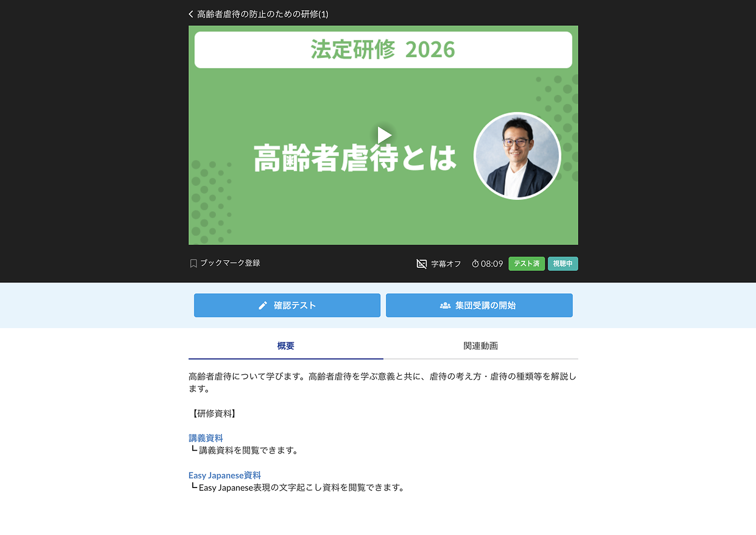The width and height of the screenshot is (756, 535).
Task: Click the back chevron beside 高齢者虐待の防止のための研修(1)
Action: point(191,14)
